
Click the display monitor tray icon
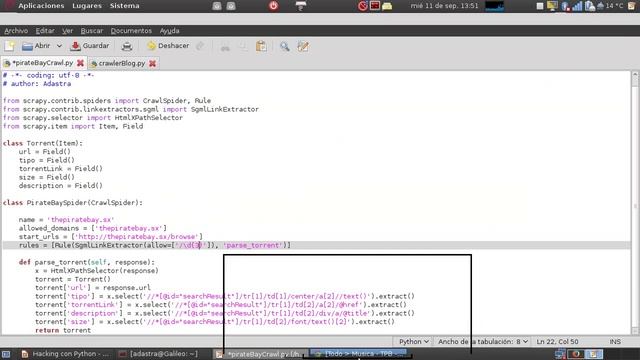[x=552, y=6]
